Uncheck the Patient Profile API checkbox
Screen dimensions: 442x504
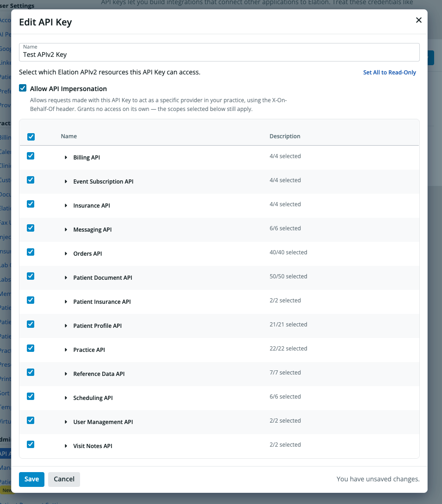tap(31, 324)
